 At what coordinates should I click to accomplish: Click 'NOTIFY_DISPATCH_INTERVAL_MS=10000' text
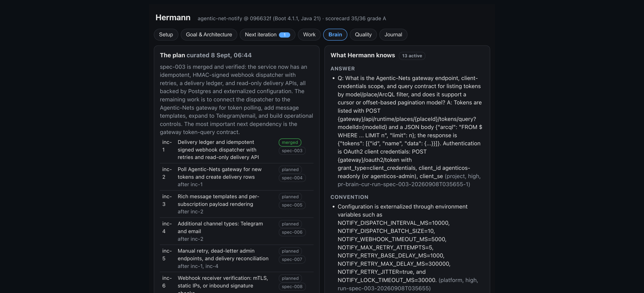[394, 223]
